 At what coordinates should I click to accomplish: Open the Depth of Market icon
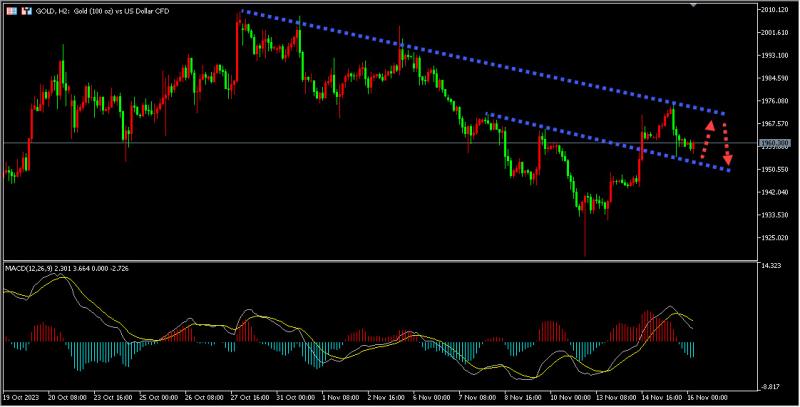click(x=27, y=11)
